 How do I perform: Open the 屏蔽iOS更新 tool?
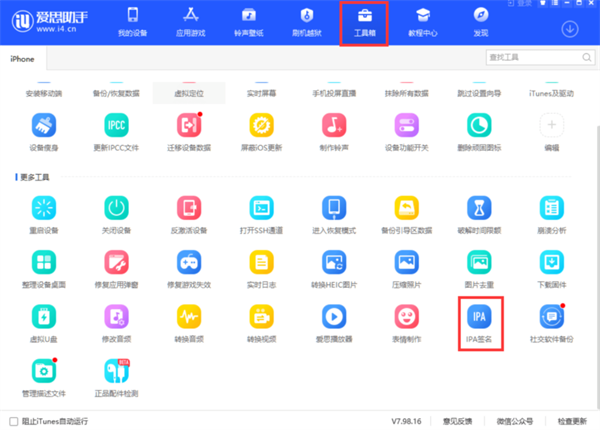(x=261, y=125)
